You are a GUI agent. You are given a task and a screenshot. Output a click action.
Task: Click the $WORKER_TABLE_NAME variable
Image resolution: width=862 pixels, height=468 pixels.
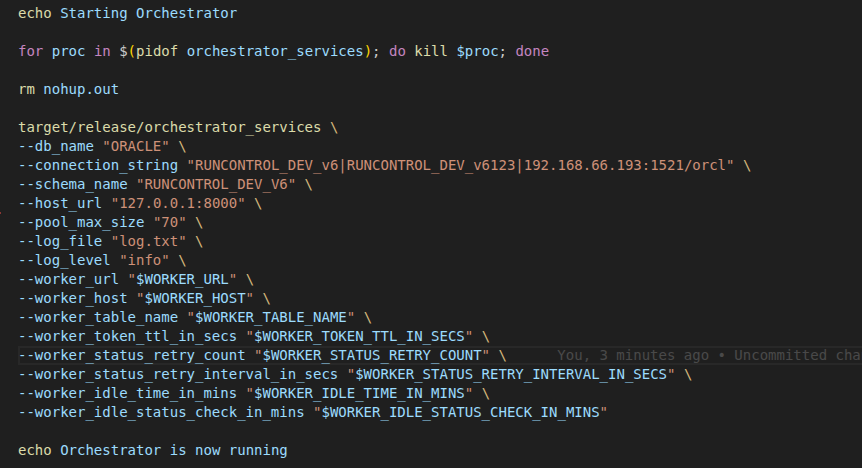tap(270, 317)
